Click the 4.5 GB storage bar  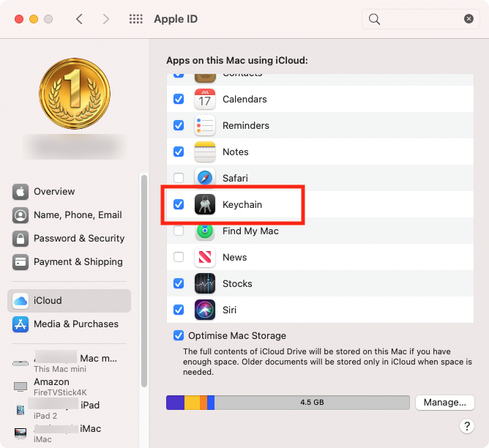(288, 403)
